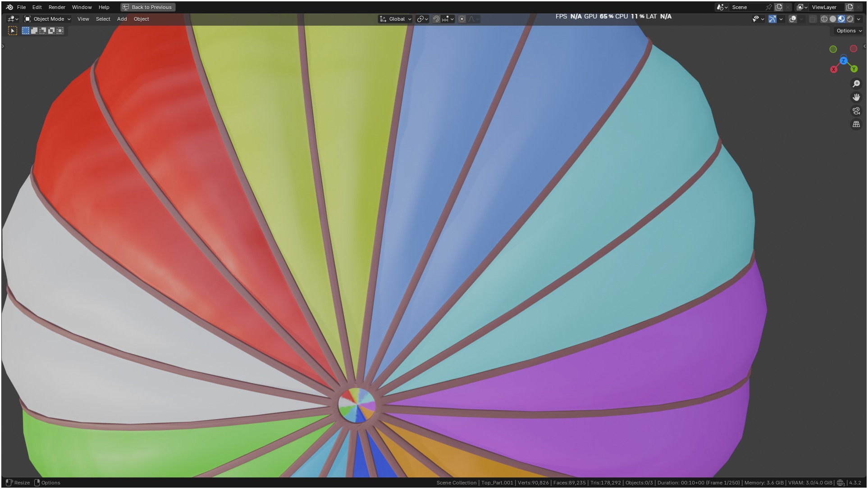Click the Blender logo icon
The width and height of the screenshot is (868, 489).
[x=9, y=7]
